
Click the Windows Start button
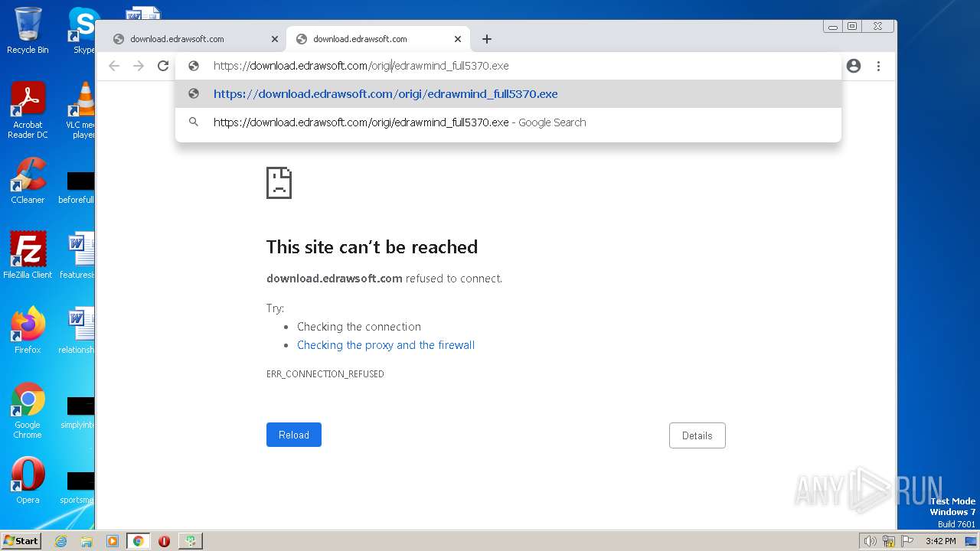(21, 541)
